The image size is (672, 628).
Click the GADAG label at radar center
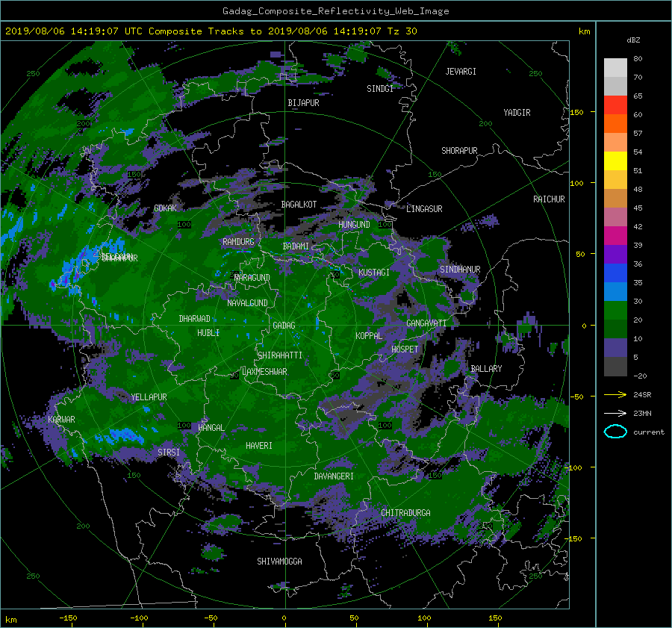click(284, 326)
